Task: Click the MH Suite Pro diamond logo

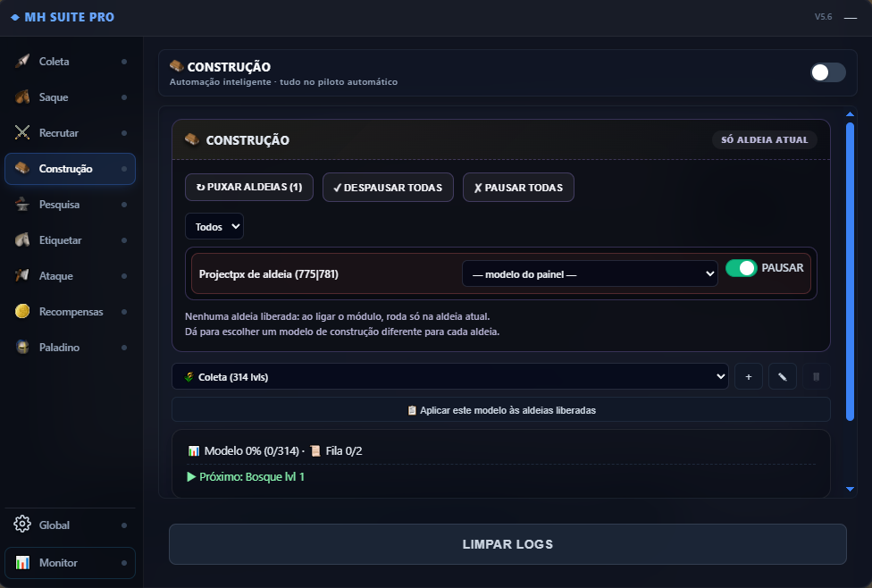Action: 15,17
